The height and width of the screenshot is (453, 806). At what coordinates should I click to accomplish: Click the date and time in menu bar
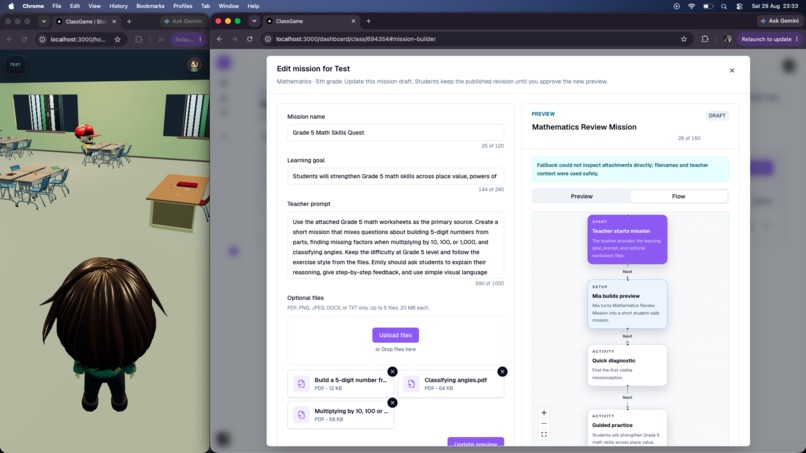point(775,6)
